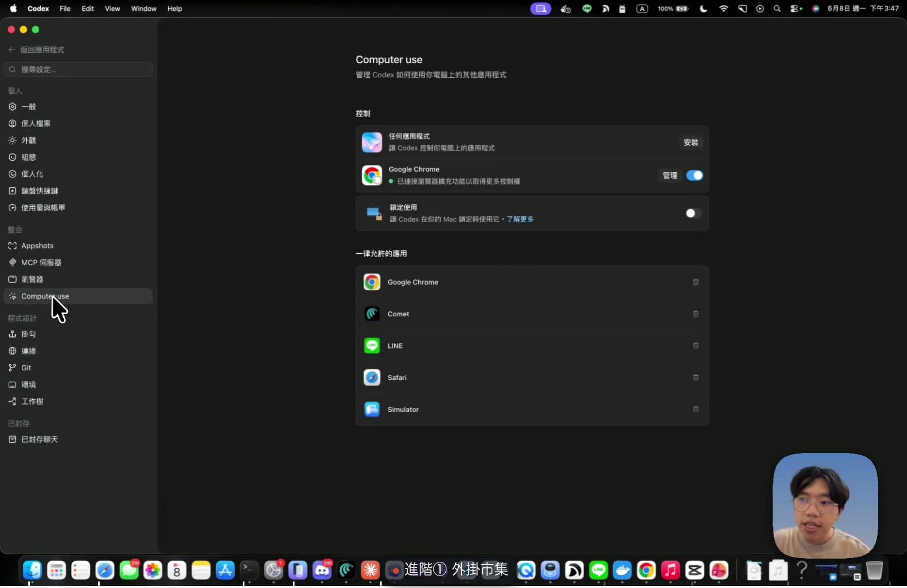Viewport: 907px width, 588px height.
Task: Delete Google Chrome from always-allowed apps
Action: pyautogui.click(x=696, y=282)
